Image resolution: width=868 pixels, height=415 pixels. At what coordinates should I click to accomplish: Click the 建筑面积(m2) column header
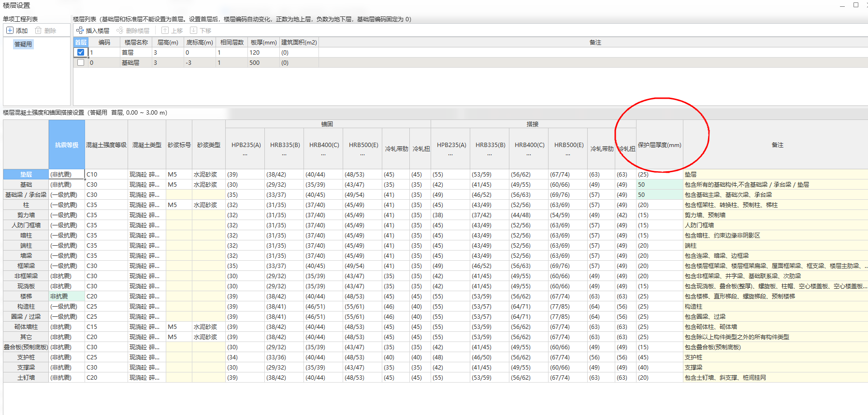(x=299, y=42)
